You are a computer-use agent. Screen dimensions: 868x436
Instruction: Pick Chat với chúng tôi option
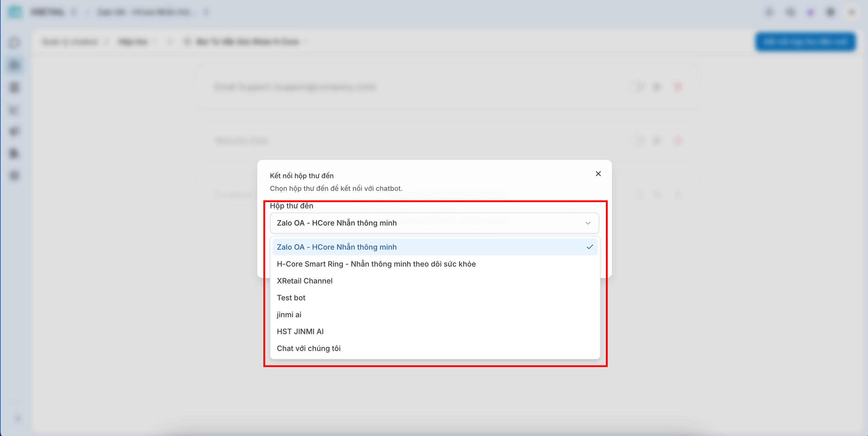pos(435,348)
